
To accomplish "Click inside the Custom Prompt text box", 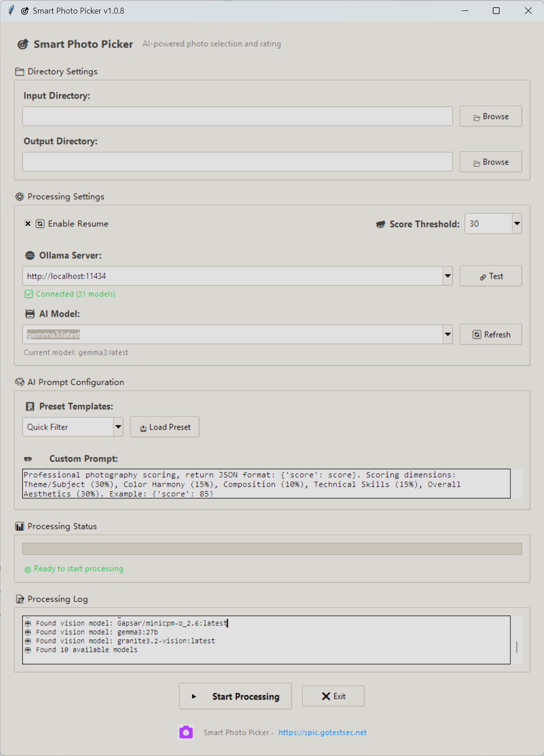I will coord(266,484).
